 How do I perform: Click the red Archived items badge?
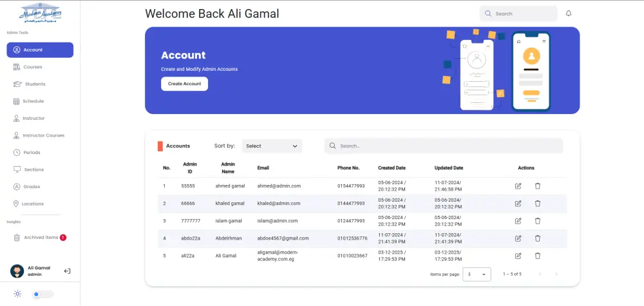(x=63, y=237)
